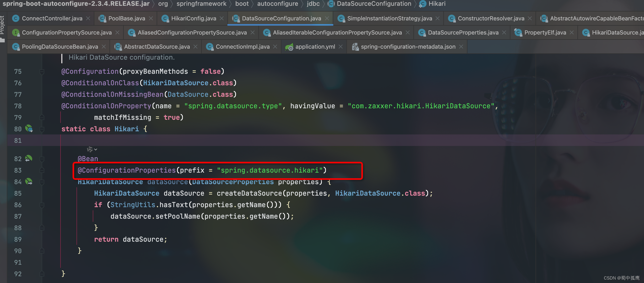Click the Hikari class icon in breadcrumb
Screen dimensions: 644x283
tap(422, 4)
